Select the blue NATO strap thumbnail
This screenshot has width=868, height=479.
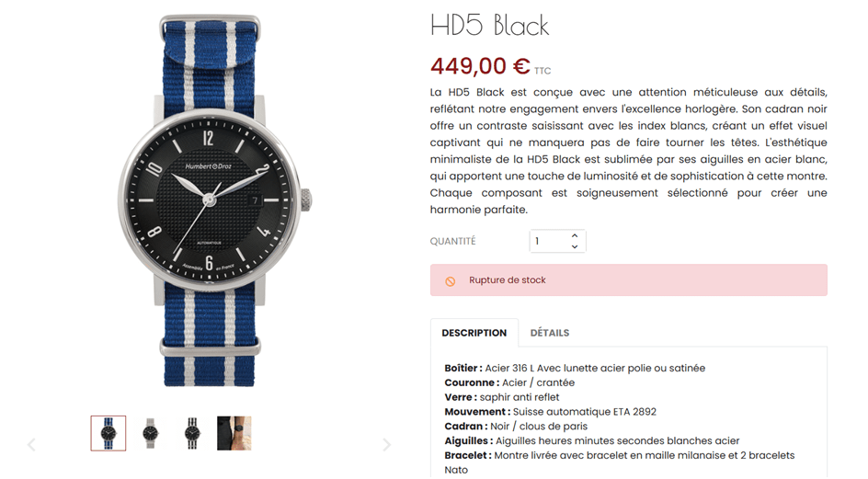tap(108, 433)
